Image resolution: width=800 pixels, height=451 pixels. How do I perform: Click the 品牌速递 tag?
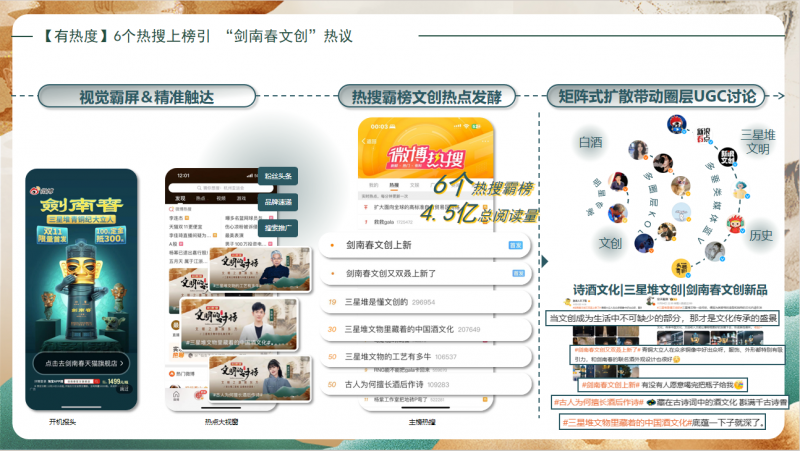pyautogui.click(x=278, y=202)
